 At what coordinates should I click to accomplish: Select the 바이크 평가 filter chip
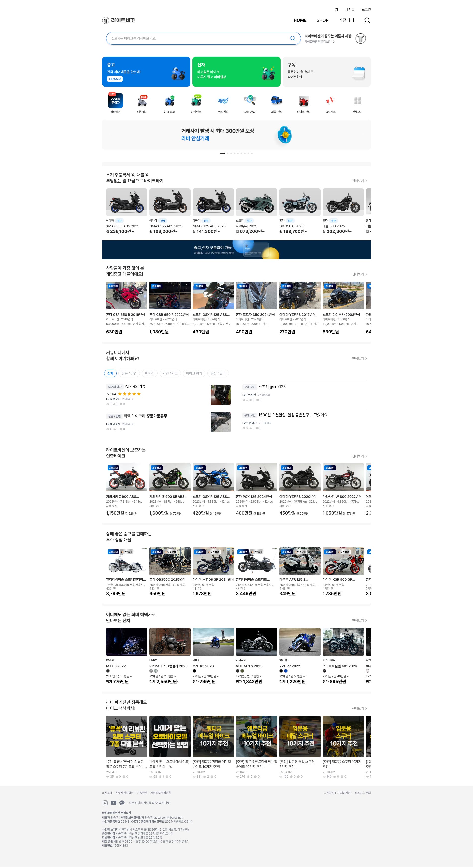[194, 373]
